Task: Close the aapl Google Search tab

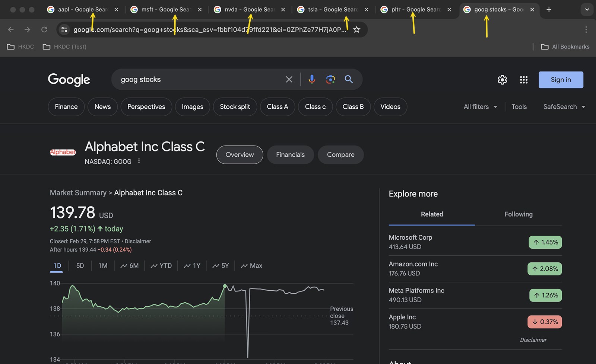Action: point(116,10)
